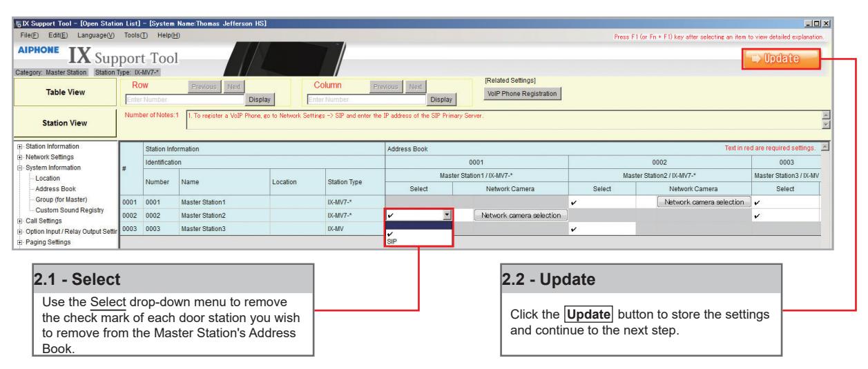868x369 pixels.
Task: Click Network camera selection in row 0001
Action: pyautogui.click(x=704, y=201)
